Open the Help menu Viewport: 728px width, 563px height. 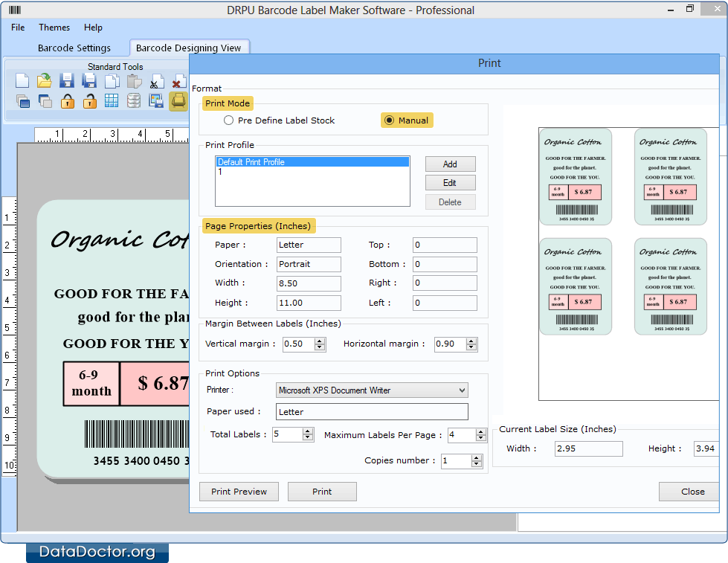tap(93, 28)
